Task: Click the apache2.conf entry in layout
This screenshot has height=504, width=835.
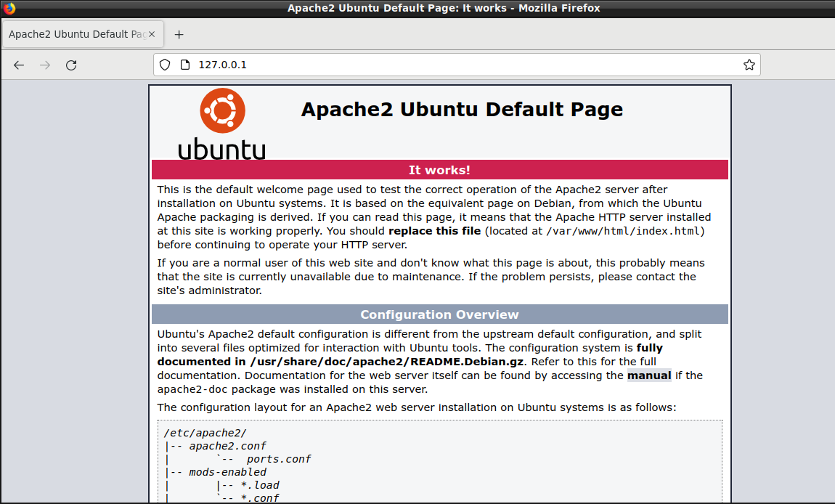Action: click(227, 446)
